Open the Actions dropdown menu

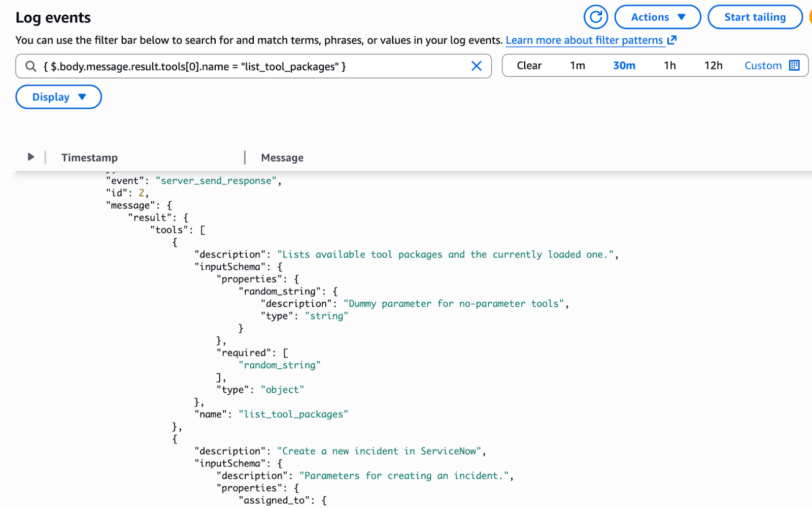pyautogui.click(x=657, y=17)
